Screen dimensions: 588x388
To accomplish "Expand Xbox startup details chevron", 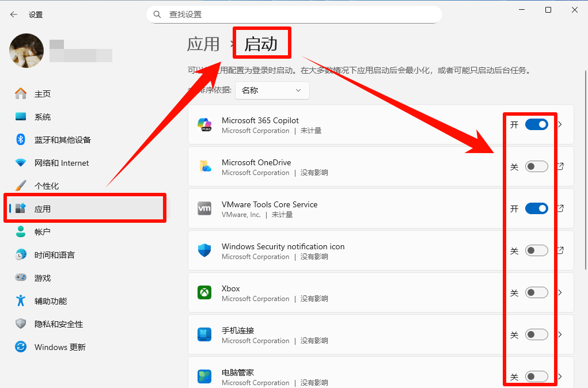I will tap(560, 292).
